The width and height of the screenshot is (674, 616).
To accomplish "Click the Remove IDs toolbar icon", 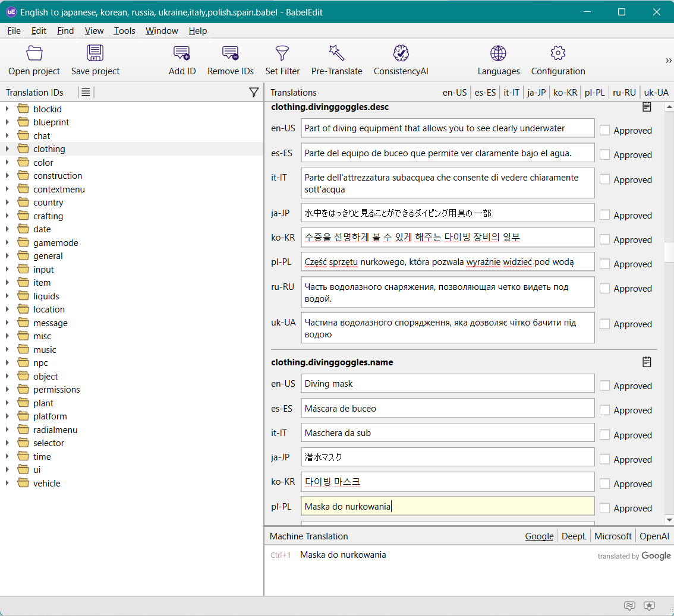I will (x=231, y=53).
